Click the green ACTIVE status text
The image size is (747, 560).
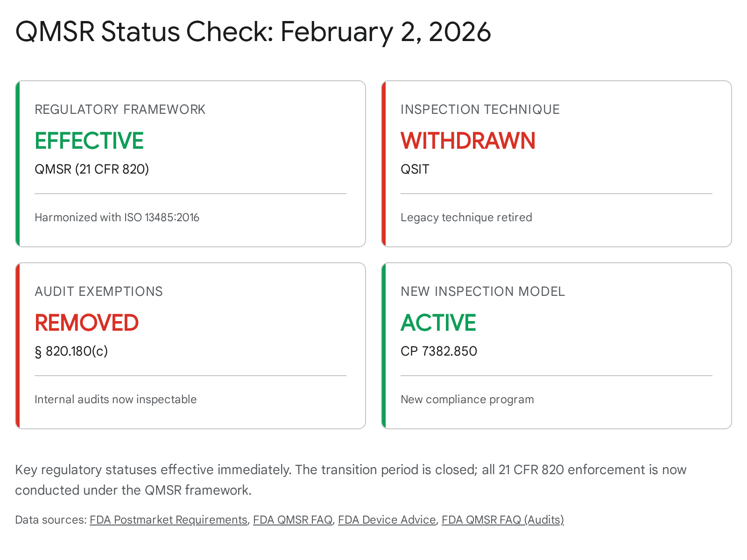click(x=438, y=323)
